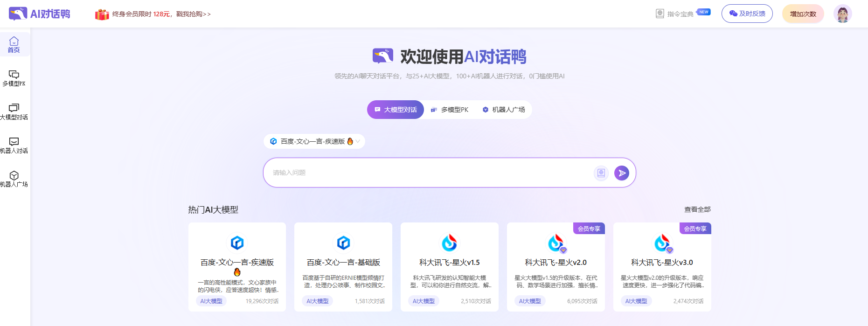Image resolution: width=868 pixels, height=326 pixels.
Task: Click the red gift box icon
Action: coord(102,14)
